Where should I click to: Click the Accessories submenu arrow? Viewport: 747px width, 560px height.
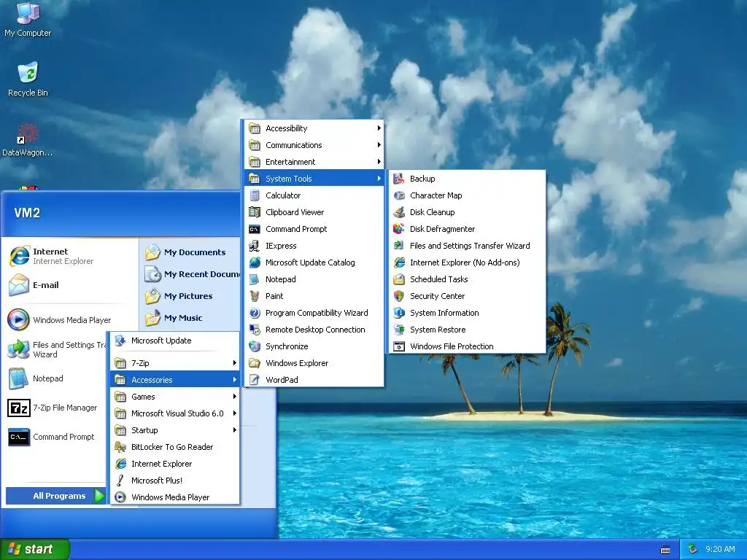(x=234, y=379)
